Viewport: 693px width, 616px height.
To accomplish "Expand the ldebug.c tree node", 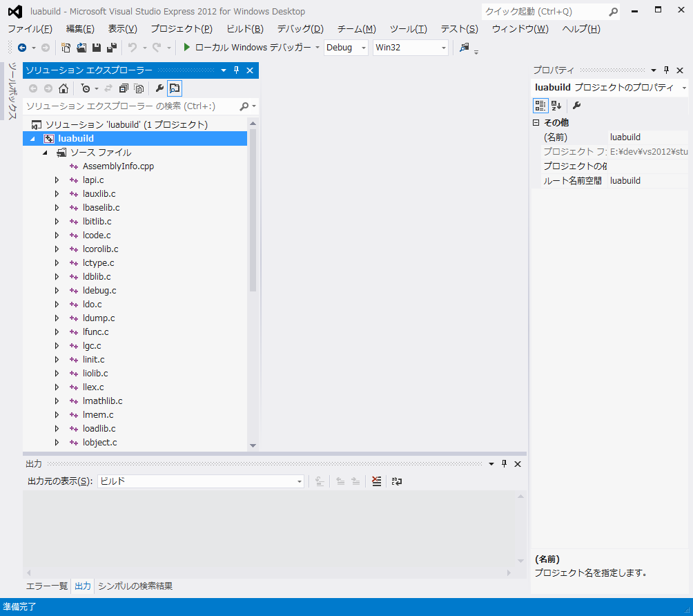I will point(57,291).
